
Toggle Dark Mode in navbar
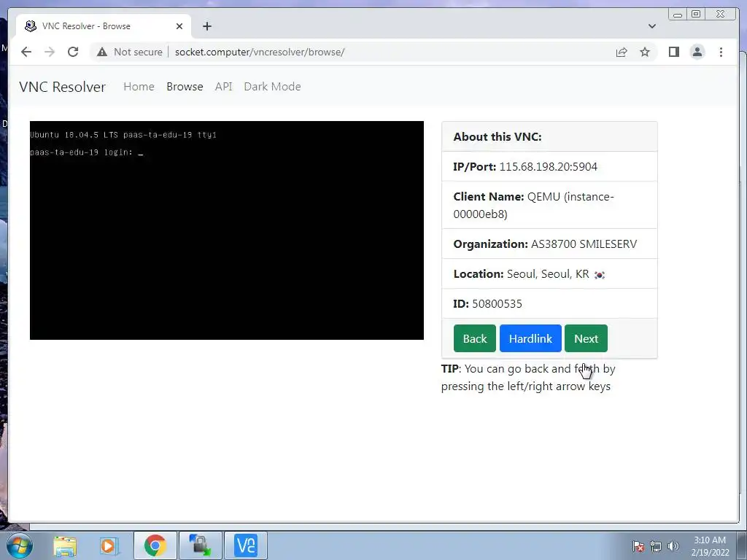coord(273,87)
